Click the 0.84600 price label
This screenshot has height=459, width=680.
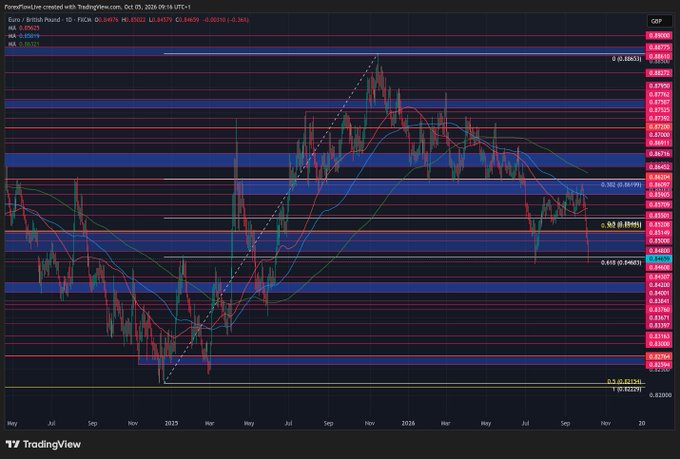tap(659, 268)
